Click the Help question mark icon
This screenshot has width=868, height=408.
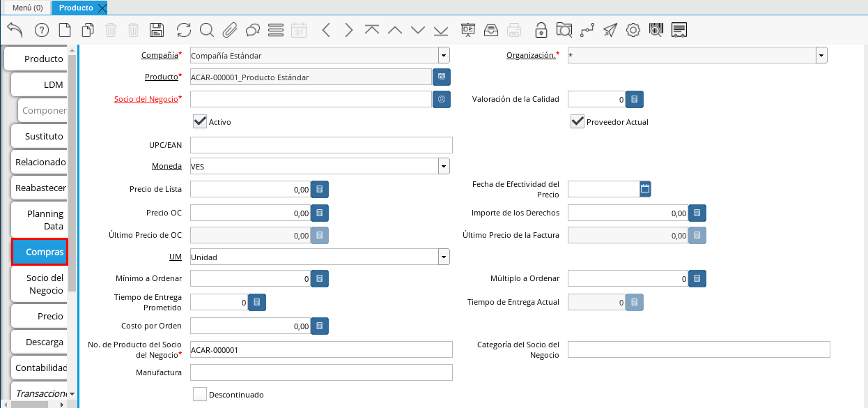[41, 30]
